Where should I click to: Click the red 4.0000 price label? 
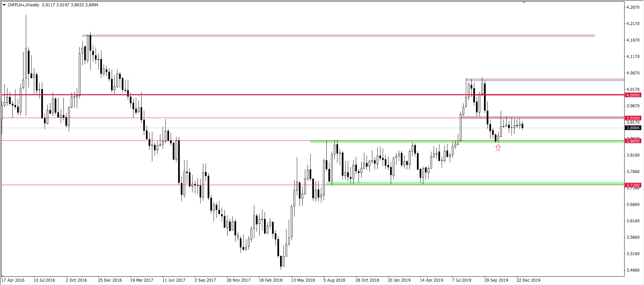(633, 95)
